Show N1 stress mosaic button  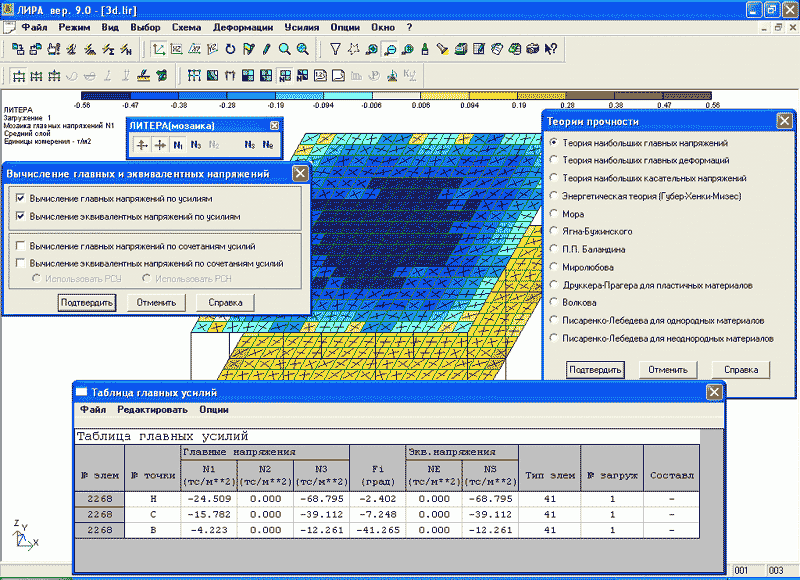178,145
